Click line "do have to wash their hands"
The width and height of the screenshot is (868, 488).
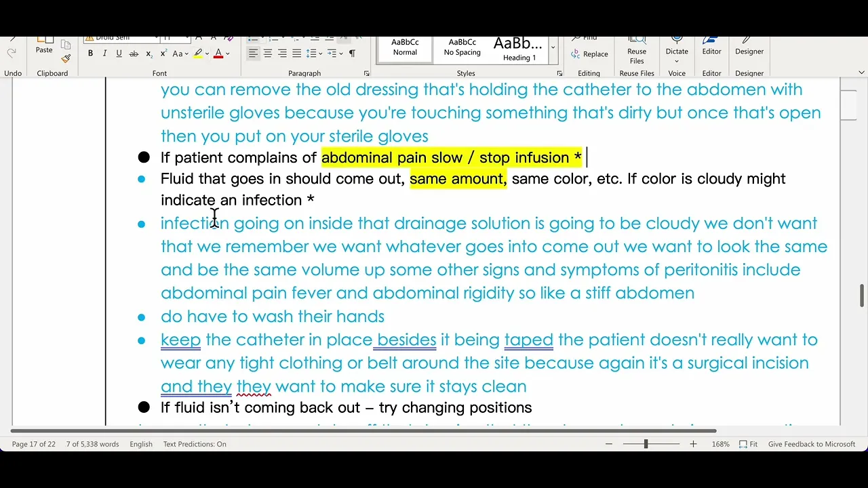pos(273,317)
